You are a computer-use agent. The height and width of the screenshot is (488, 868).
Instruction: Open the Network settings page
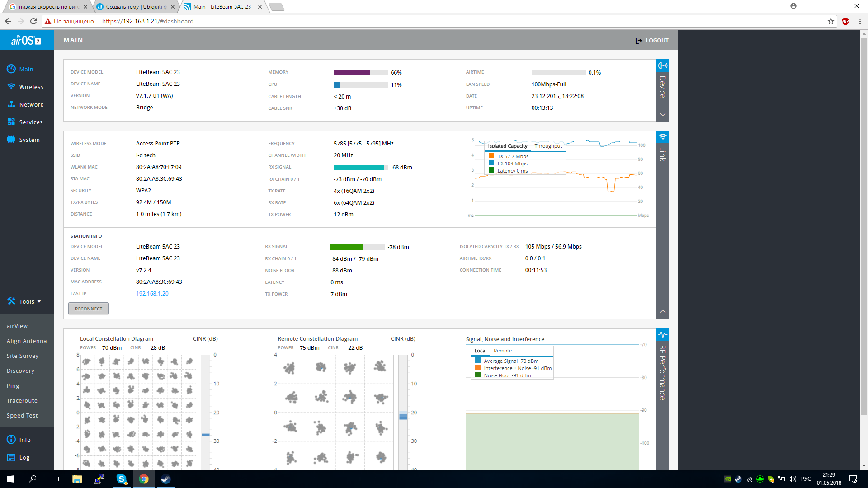(x=26, y=104)
